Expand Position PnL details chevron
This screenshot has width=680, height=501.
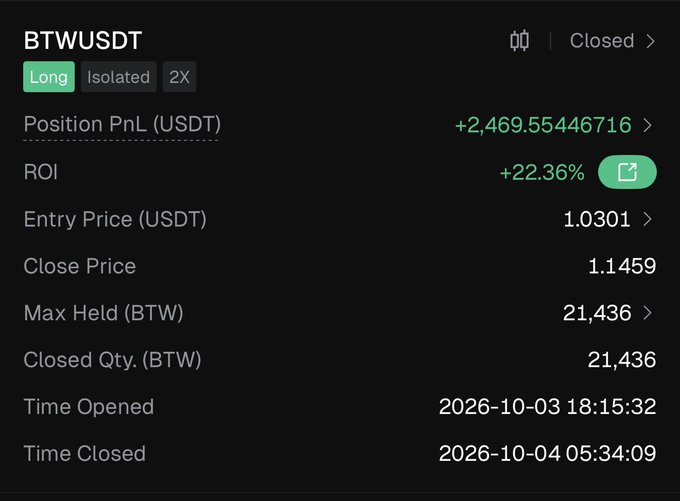[647, 125]
